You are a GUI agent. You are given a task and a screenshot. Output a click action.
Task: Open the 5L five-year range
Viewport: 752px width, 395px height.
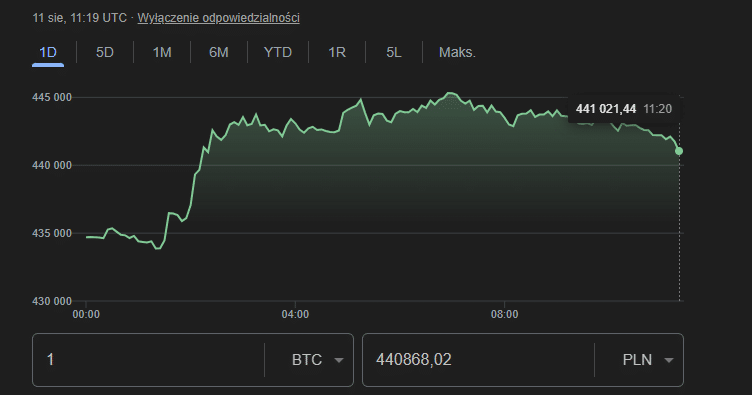coord(394,52)
